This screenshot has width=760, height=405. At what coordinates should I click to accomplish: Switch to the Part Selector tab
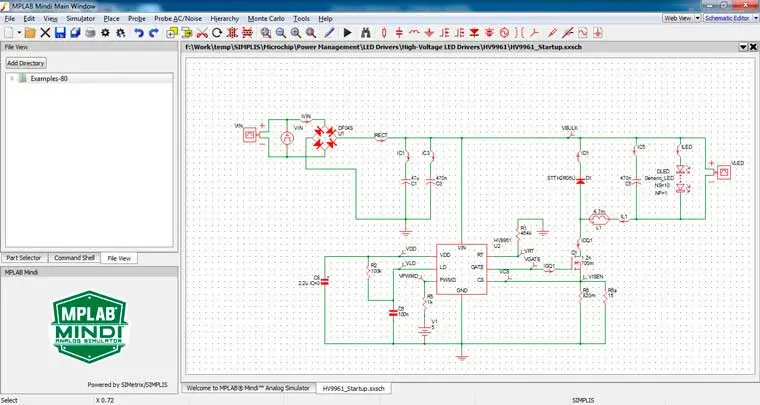(24, 257)
